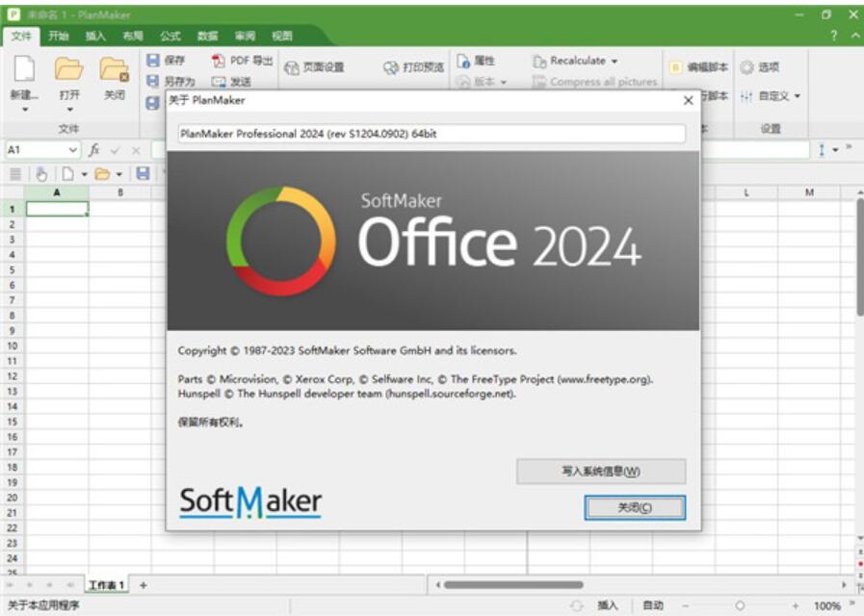The height and width of the screenshot is (616, 864).
Task: Click the fx insert function icon
Action: point(94,150)
